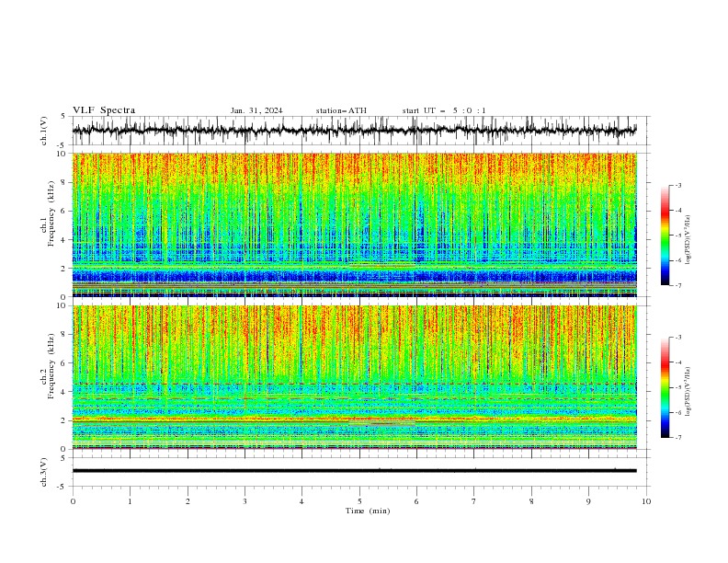Click the "-3" tick on the upper color bar
Viewport: 728px width, 563px height.
pyautogui.click(x=678, y=185)
